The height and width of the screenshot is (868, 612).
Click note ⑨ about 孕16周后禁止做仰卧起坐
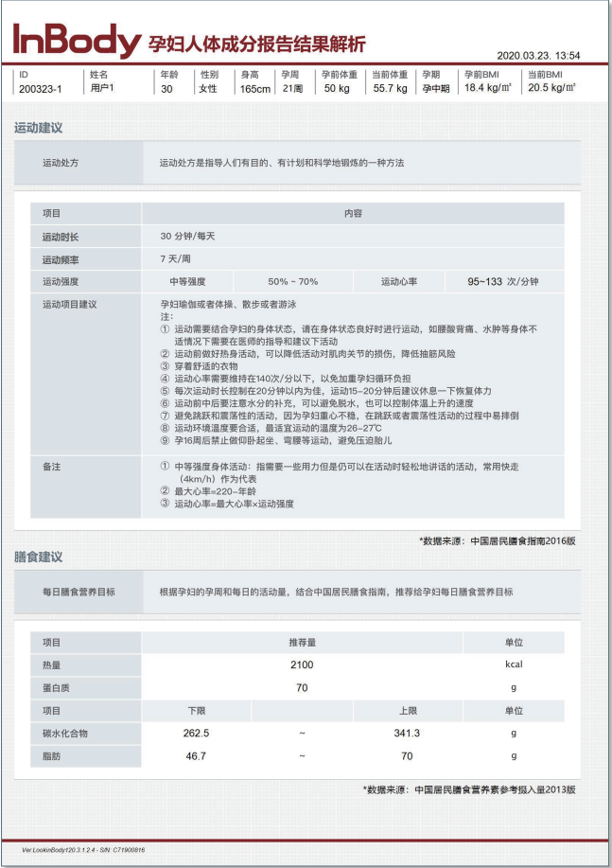click(276, 441)
